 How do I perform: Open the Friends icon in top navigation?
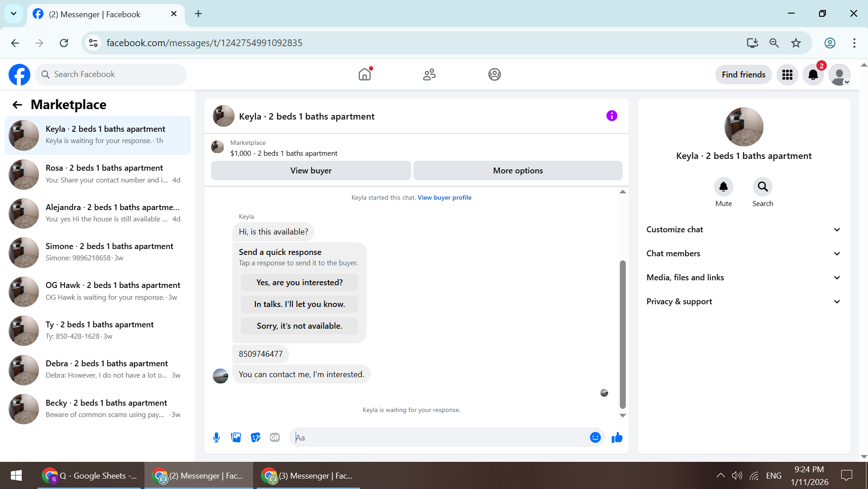click(x=429, y=74)
